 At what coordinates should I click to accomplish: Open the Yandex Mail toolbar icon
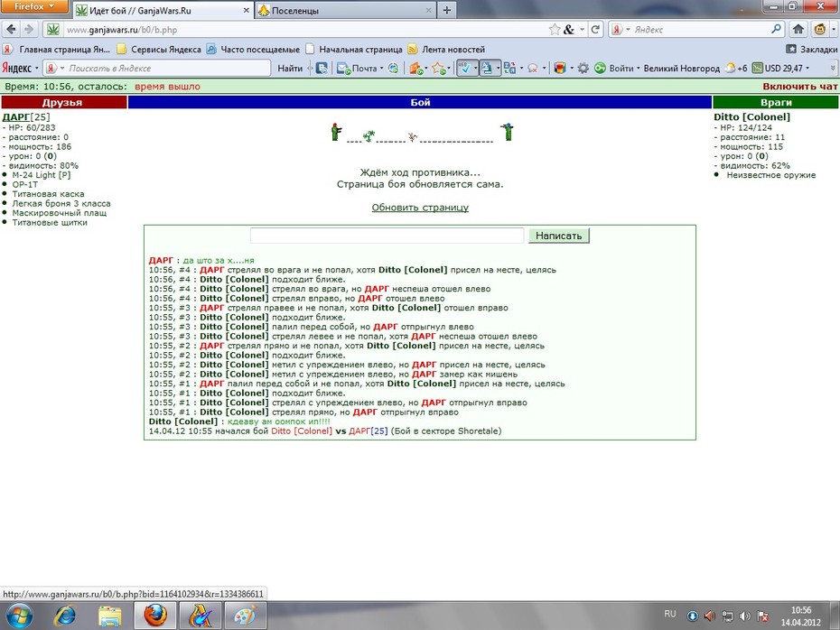343,68
